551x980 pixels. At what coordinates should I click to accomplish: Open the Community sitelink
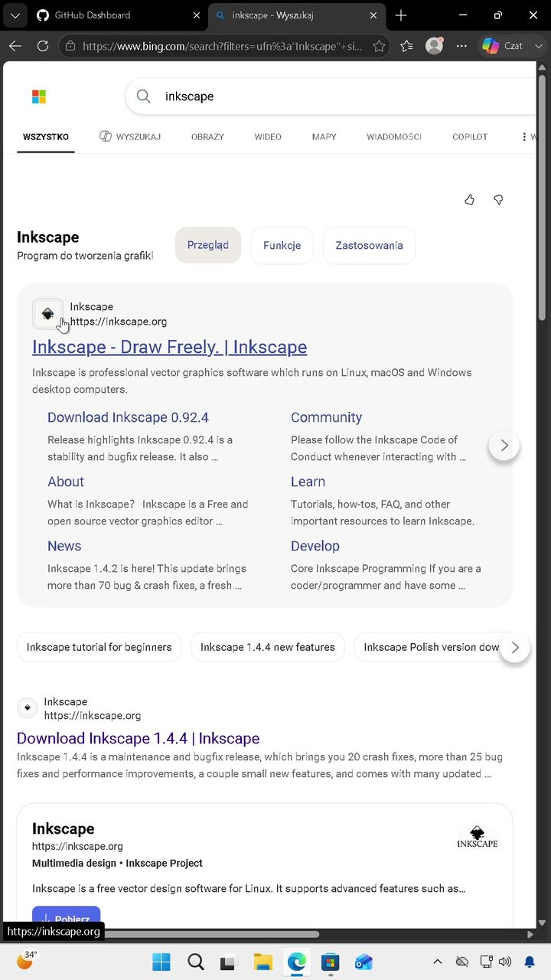[x=326, y=417]
